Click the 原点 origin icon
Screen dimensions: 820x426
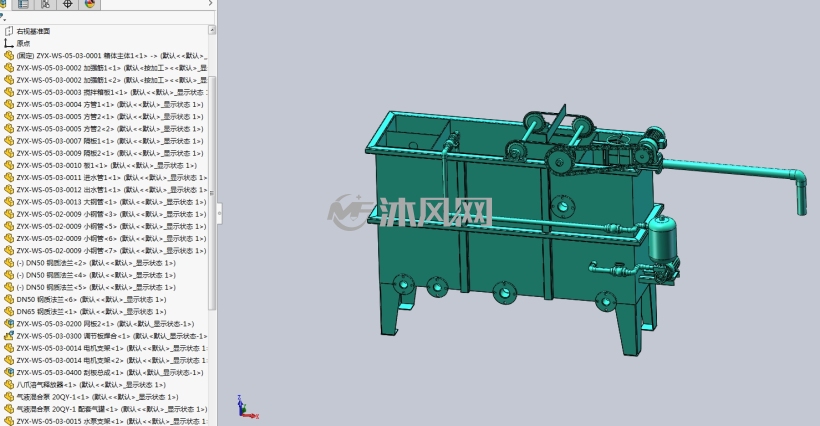click(9, 43)
